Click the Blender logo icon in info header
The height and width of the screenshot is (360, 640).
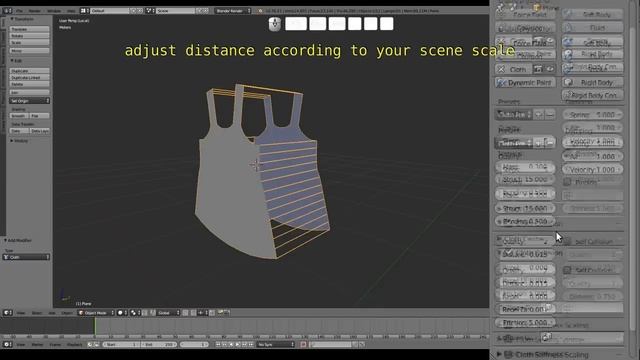pyautogui.click(x=260, y=11)
